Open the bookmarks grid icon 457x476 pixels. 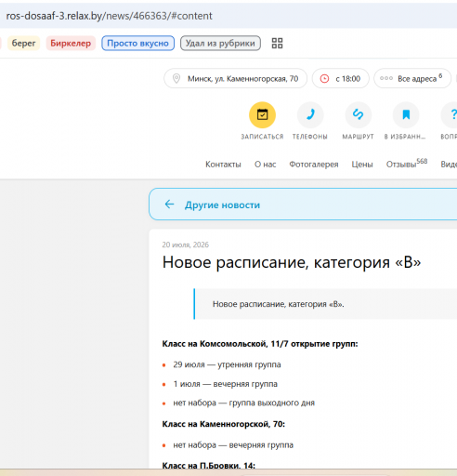click(x=277, y=43)
